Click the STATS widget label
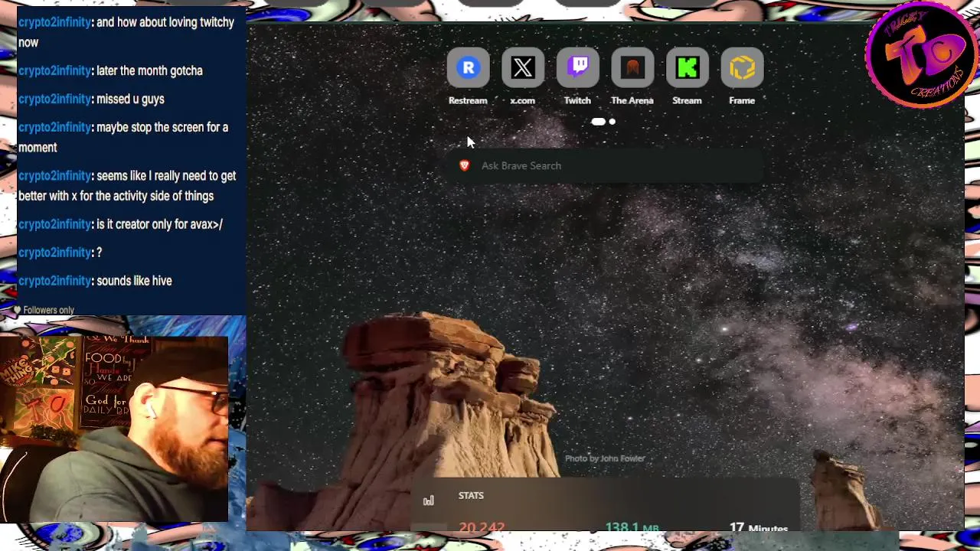Screen dimensions: 980x551 (471, 496)
